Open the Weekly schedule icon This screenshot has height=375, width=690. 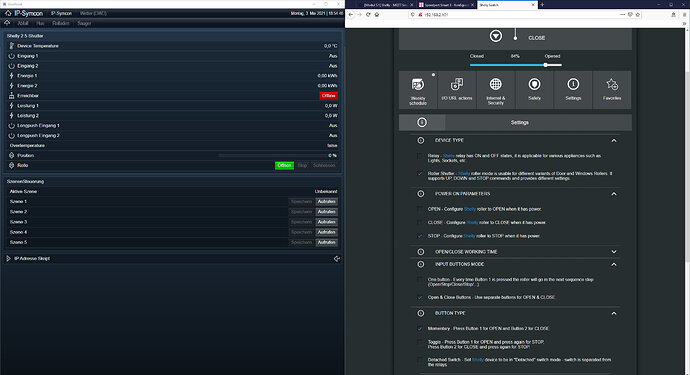418,90
